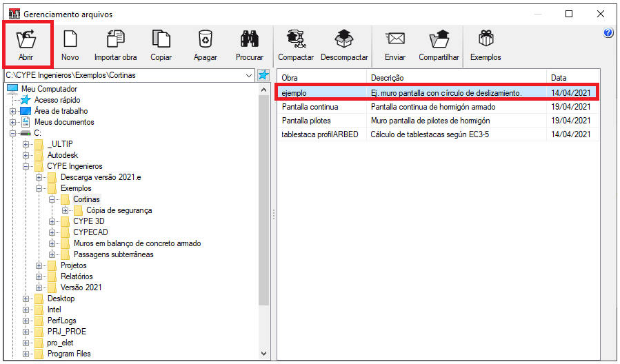Compress the job with Compactar
Viewport: 620px width, 364px height.
click(x=296, y=45)
